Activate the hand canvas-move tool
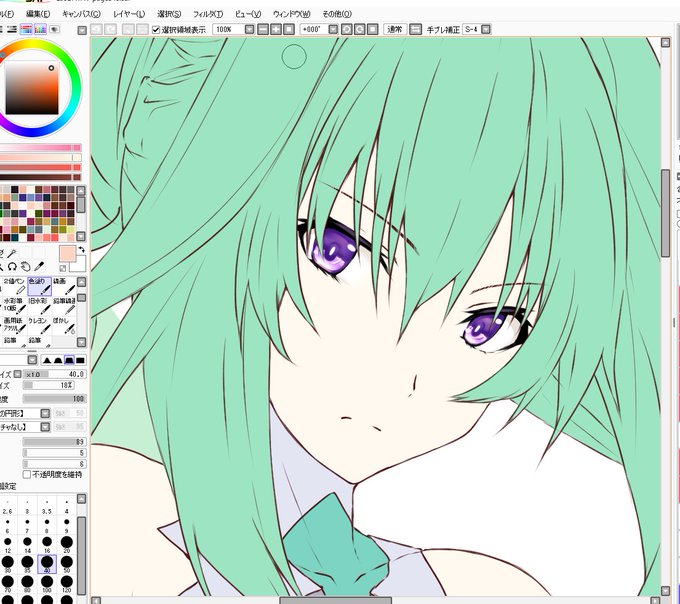The width and height of the screenshot is (680, 604). [26, 266]
